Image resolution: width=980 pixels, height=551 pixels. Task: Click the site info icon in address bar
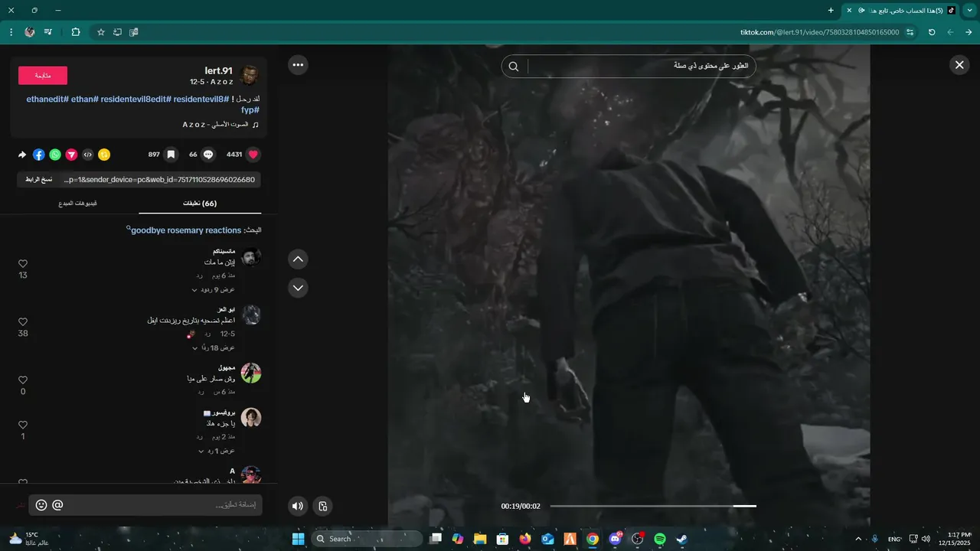coord(910,32)
